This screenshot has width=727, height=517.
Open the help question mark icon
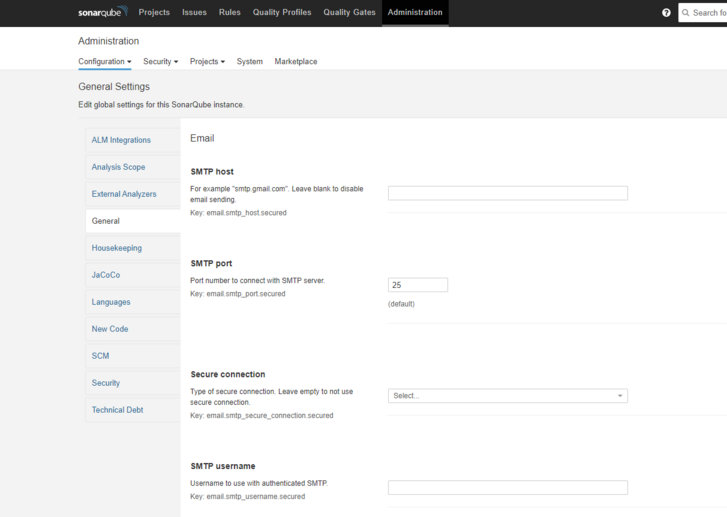666,13
